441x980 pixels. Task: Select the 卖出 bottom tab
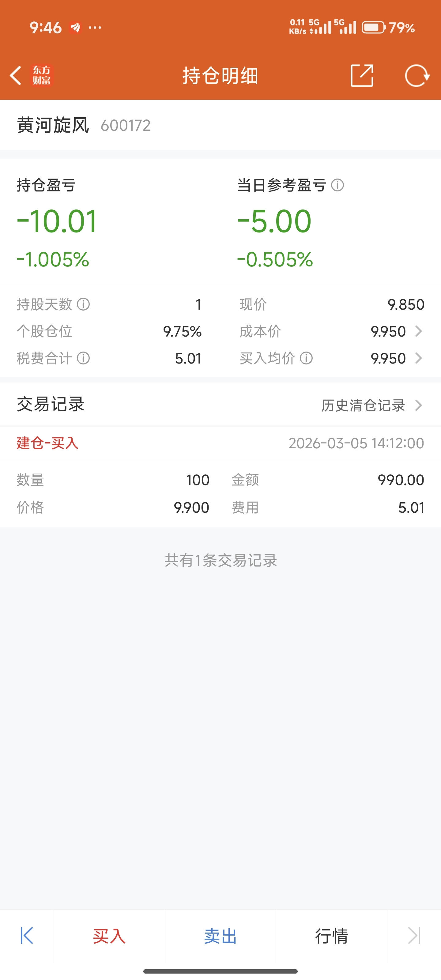coord(220,936)
